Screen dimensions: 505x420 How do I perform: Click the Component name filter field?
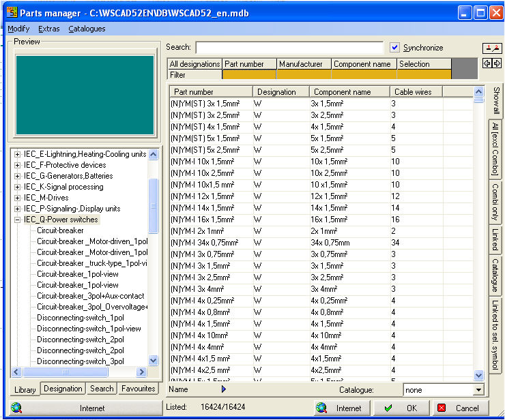[364, 75]
